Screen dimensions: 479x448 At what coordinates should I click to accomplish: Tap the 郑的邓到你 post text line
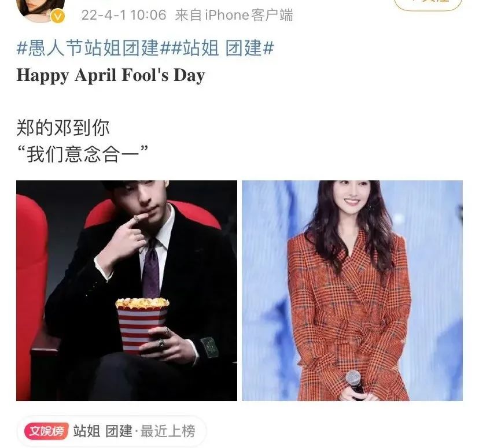coord(63,127)
